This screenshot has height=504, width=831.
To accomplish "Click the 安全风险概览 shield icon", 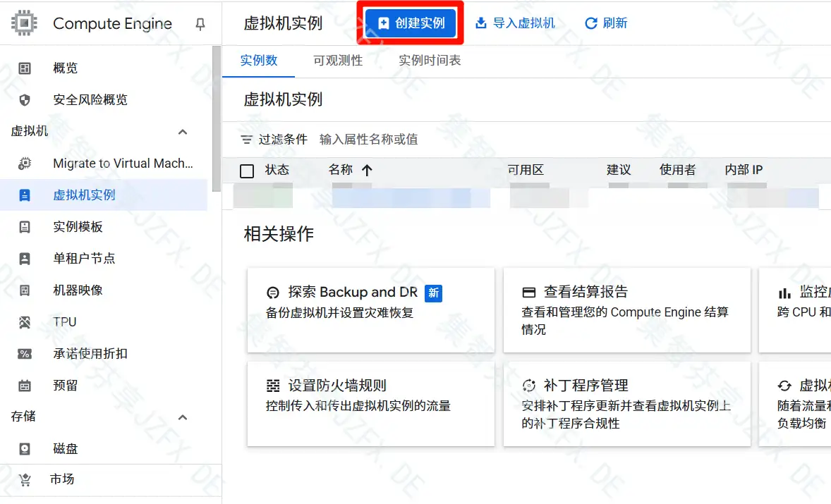I will coord(25,100).
